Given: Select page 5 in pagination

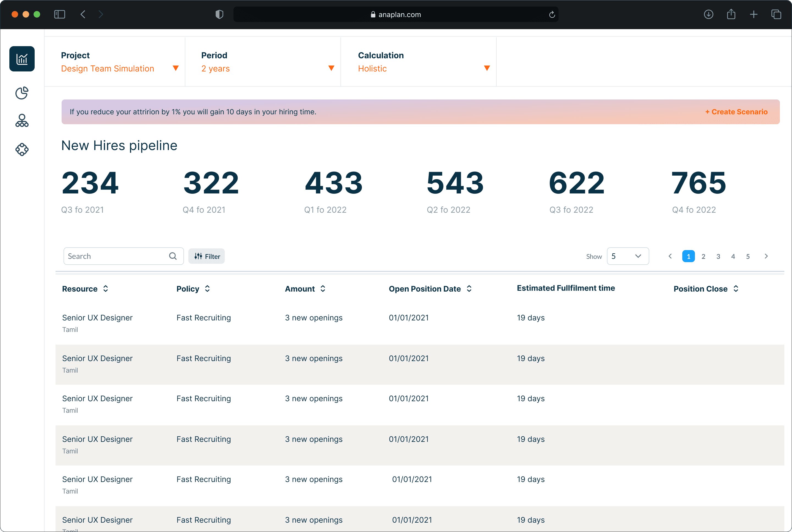Looking at the screenshot, I should [748, 256].
